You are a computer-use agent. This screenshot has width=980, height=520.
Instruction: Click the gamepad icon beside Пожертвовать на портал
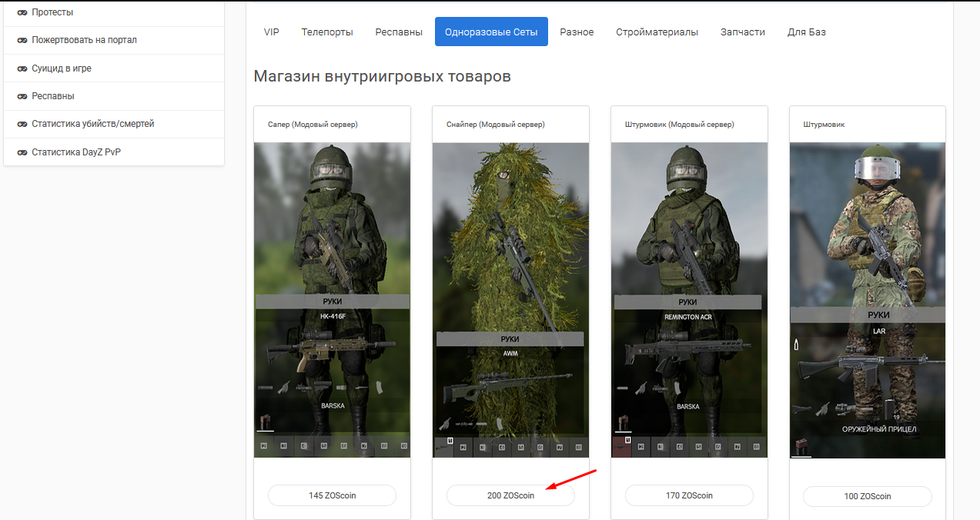(22, 40)
